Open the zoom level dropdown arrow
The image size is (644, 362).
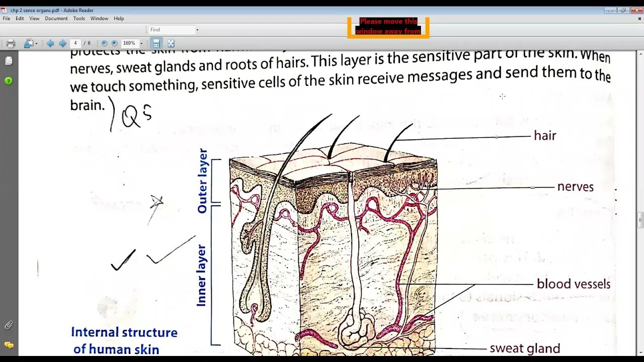coord(141,44)
